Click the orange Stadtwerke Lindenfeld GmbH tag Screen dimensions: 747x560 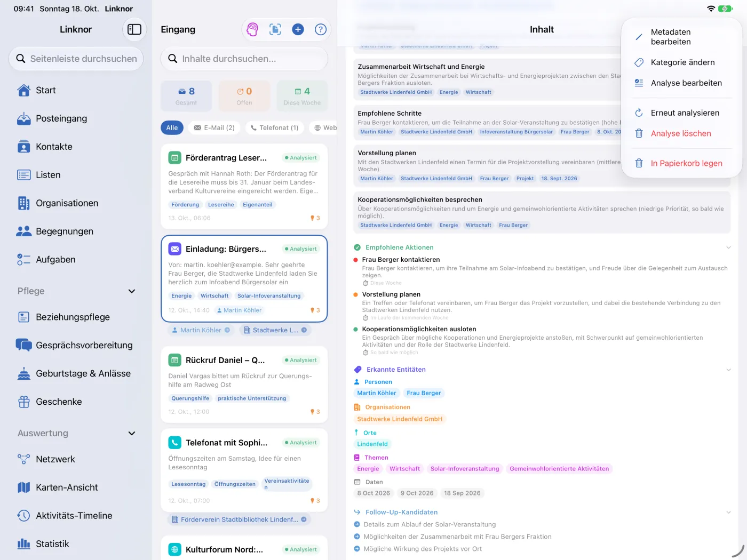[400, 419]
